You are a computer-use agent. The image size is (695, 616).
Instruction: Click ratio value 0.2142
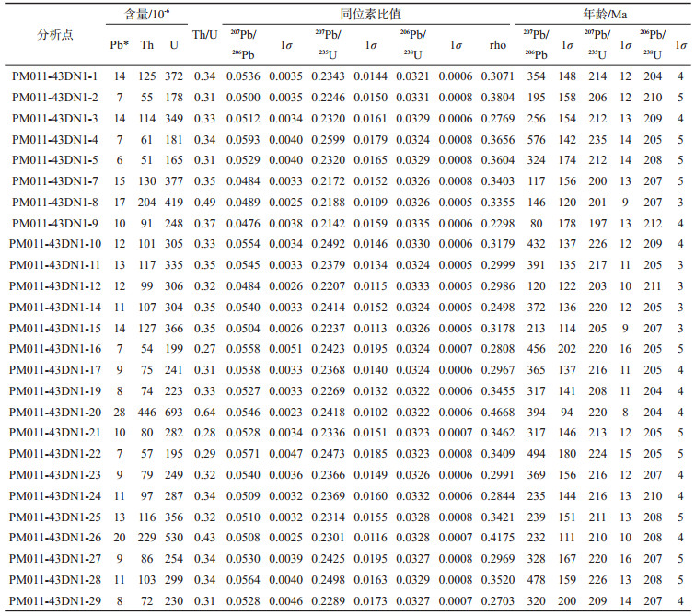point(328,224)
